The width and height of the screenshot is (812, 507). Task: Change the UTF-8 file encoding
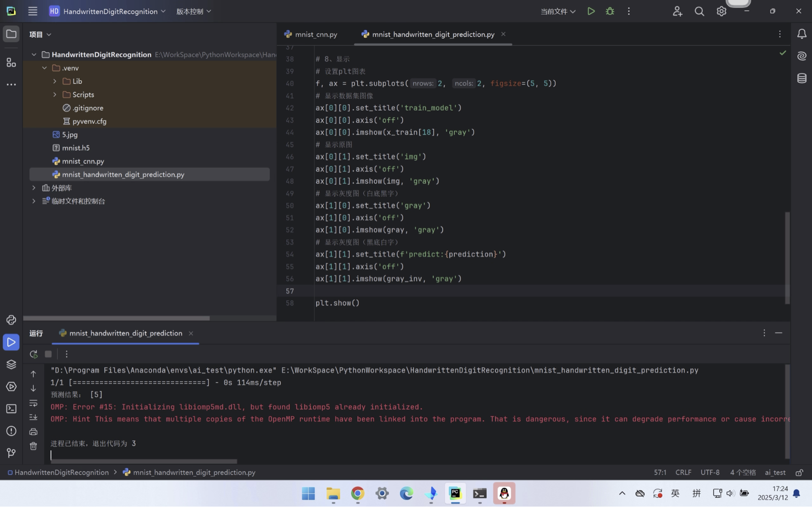[710, 472]
